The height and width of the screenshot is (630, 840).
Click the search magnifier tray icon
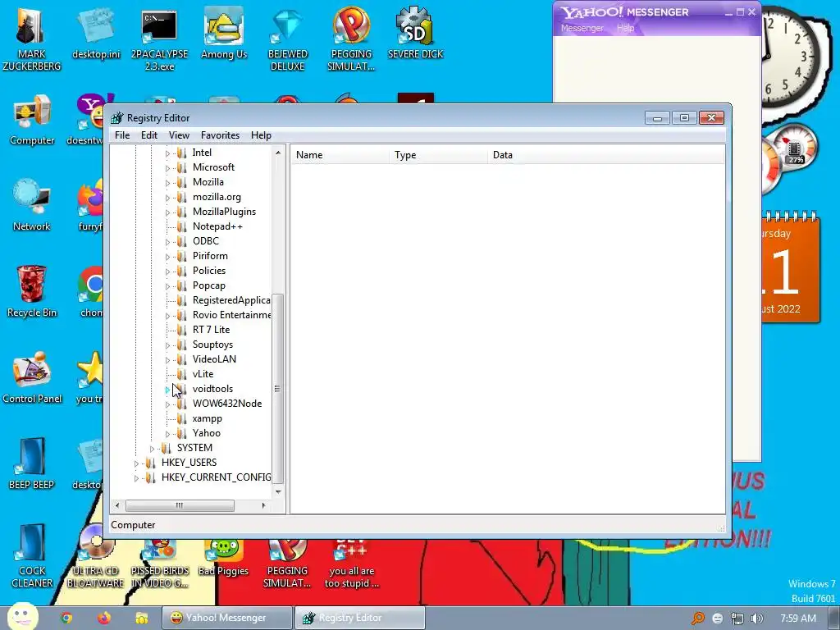point(697,619)
